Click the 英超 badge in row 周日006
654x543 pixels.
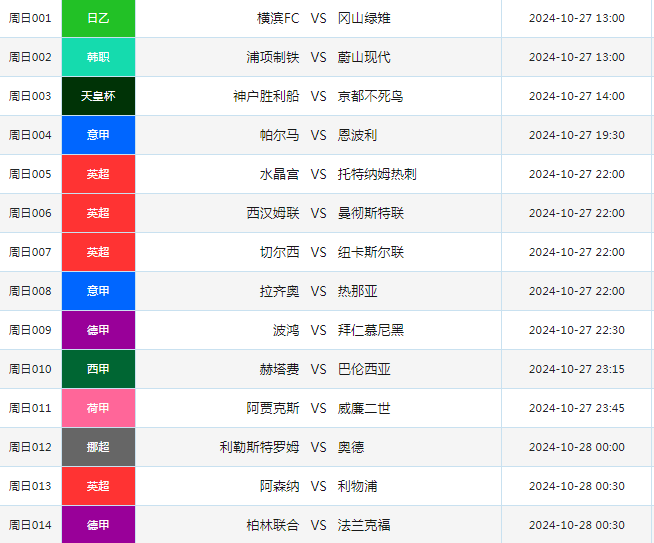[x=98, y=213]
